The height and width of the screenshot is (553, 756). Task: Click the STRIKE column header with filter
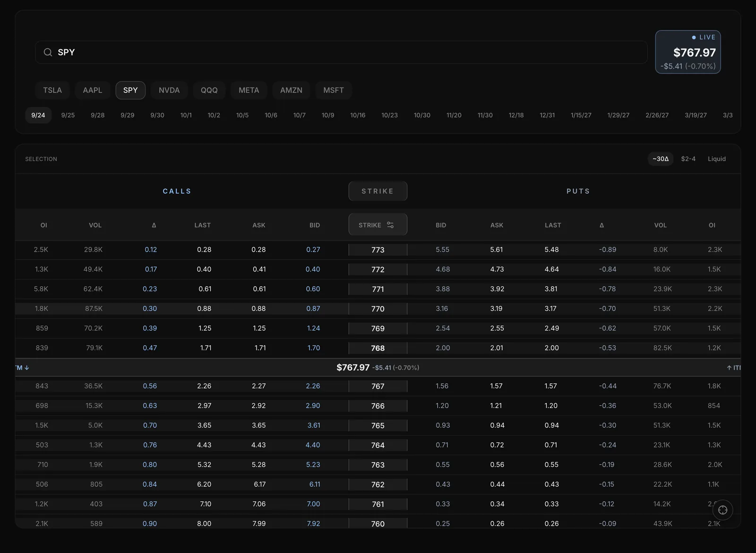[x=378, y=225]
